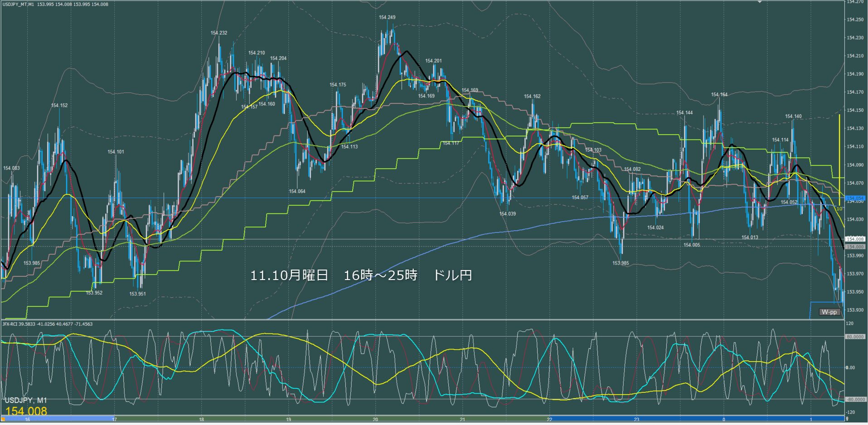868x425 pixels.
Task: Click the 153.951 low price label
Action: (137, 294)
